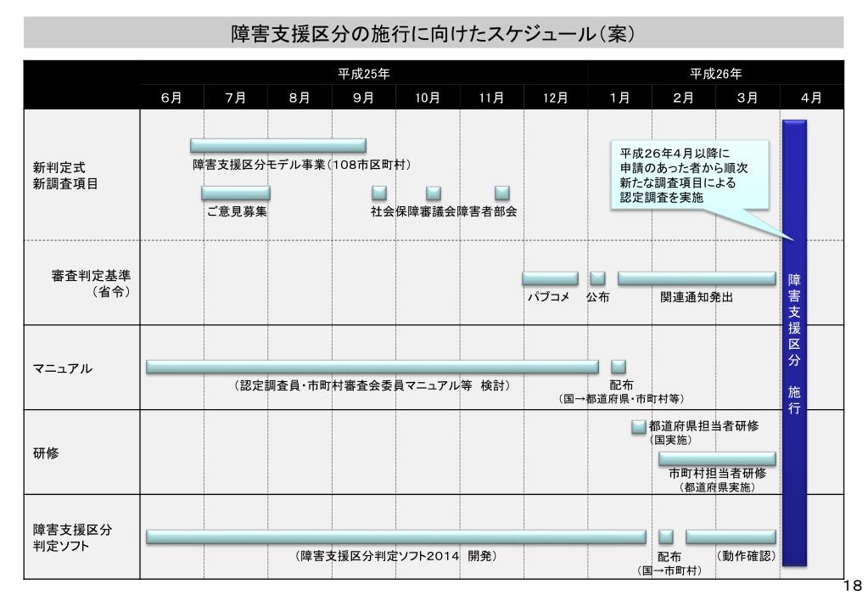The width and height of the screenshot is (868, 601).
Task: Select the 平成26年 header label
Action: coord(715,74)
